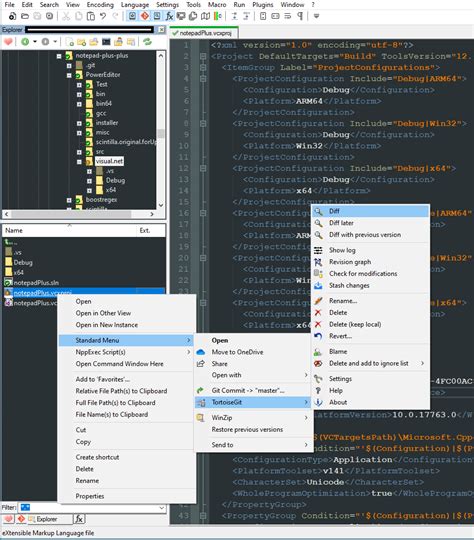Image resolution: width=474 pixels, height=540 pixels.
Task: Select the notepadPlus.sln file row
Action: coord(84,283)
